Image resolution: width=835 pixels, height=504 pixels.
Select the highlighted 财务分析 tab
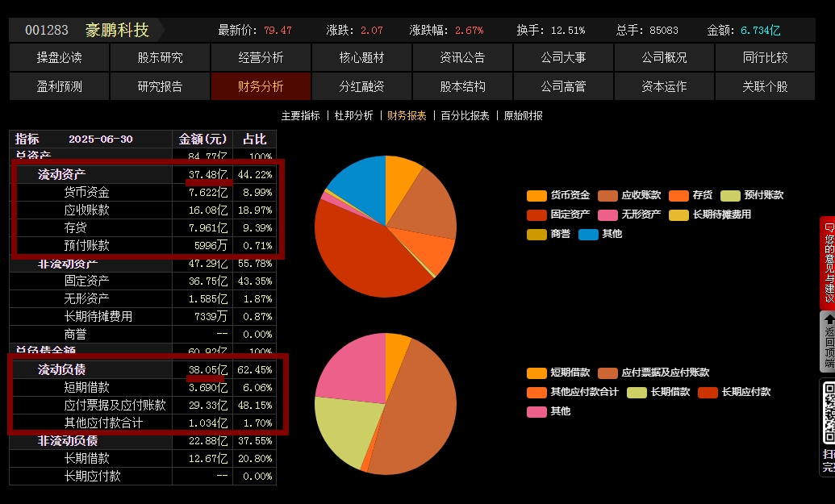(261, 86)
